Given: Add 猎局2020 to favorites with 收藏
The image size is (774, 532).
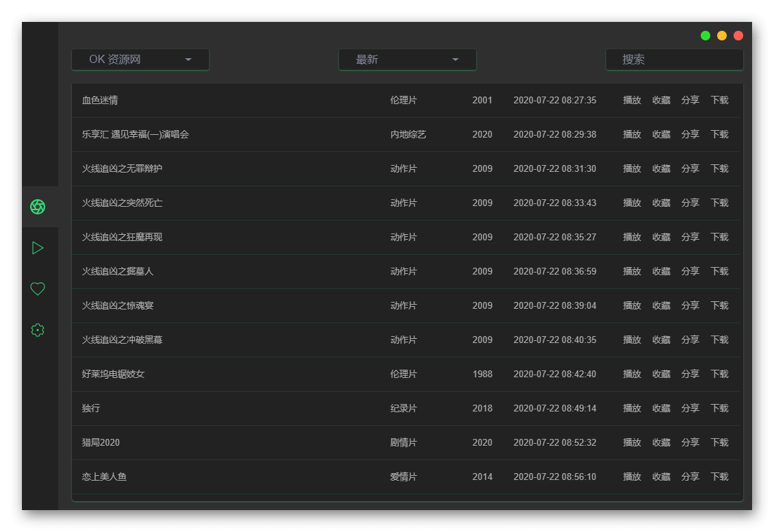Looking at the screenshot, I should 661,442.
